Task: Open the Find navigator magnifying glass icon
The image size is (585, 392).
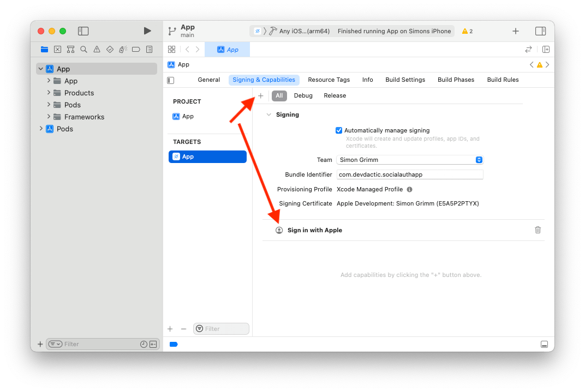Action: tap(83, 49)
